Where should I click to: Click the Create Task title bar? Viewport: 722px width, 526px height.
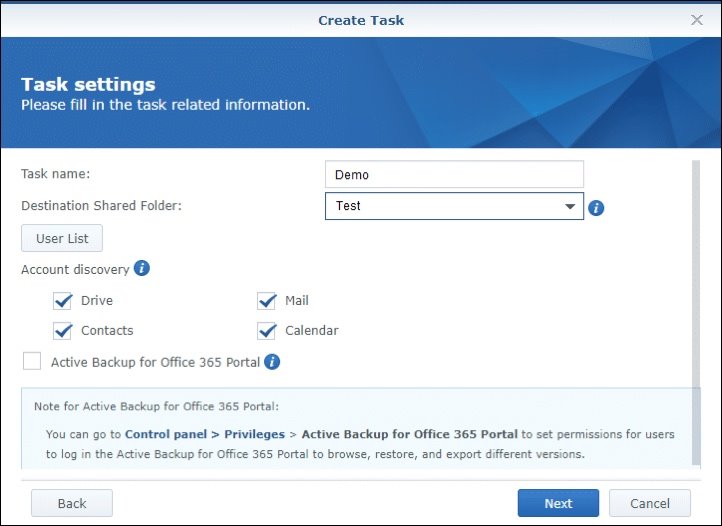(361, 20)
